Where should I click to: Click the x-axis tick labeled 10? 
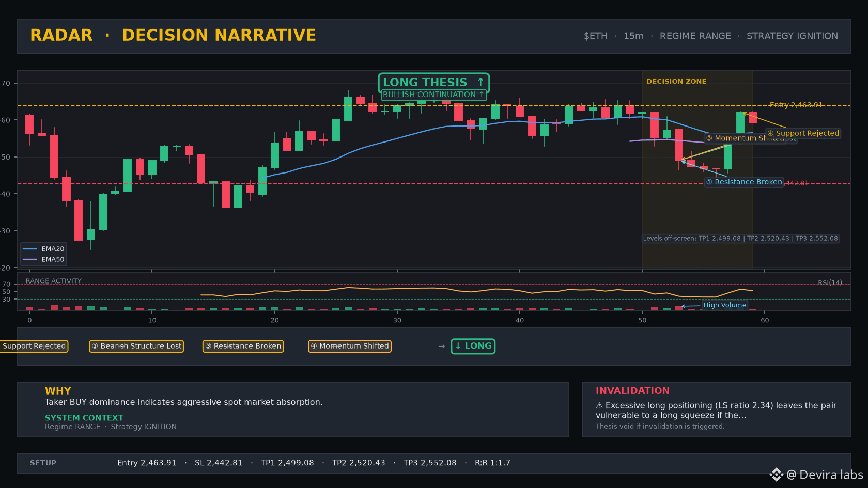(152, 320)
